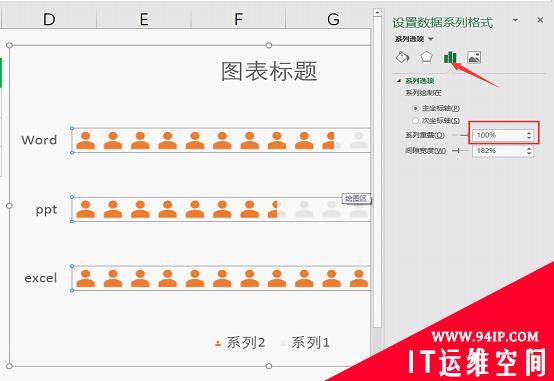Screen dimensions: 554x381
Task: Open the task pane options dropdown arrow
Action: [x=515, y=20]
